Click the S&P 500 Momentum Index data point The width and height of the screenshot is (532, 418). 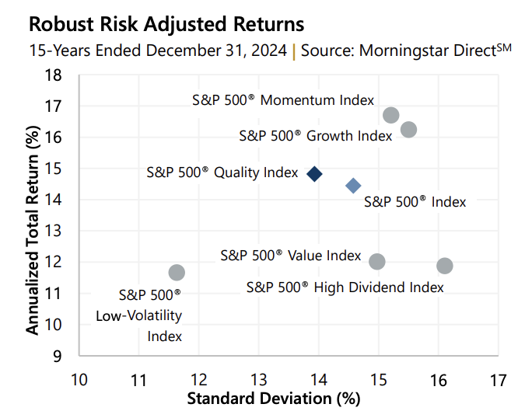[391, 115]
